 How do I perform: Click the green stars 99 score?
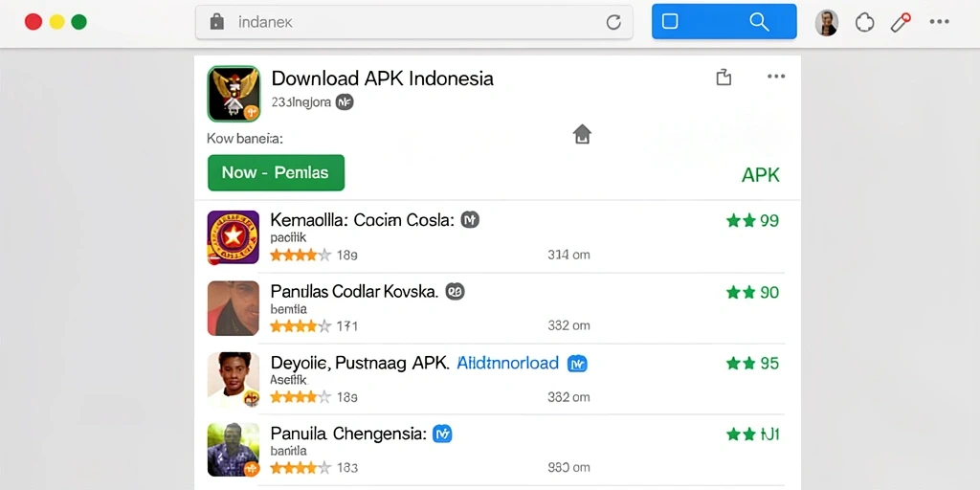click(x=752, y=221)
